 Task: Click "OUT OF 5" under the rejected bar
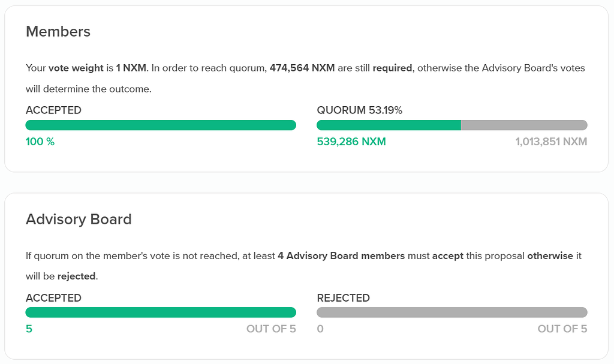coord(562,329)
